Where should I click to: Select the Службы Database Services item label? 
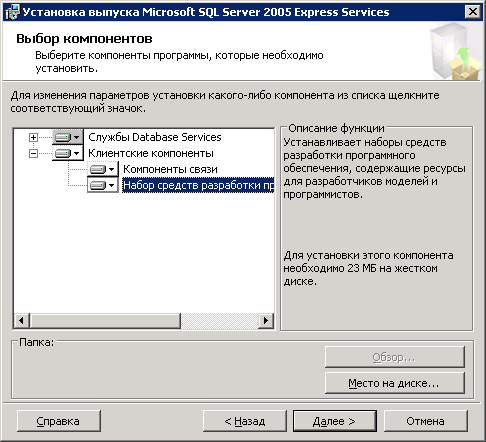tap(155, 137)
